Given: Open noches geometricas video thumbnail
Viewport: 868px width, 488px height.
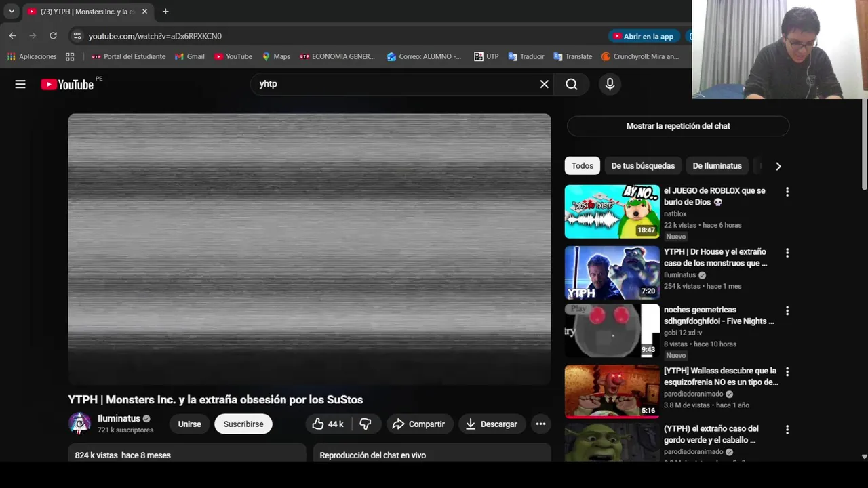Looking at the screenshot, I should click(x=612, y=331).
